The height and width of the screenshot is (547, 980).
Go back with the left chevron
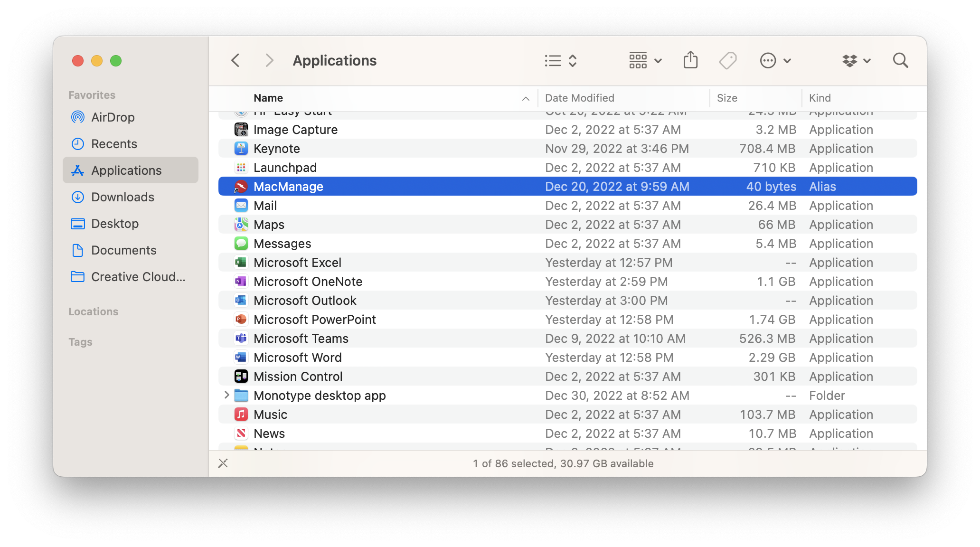pyautogui.click(x=236, y=60)
